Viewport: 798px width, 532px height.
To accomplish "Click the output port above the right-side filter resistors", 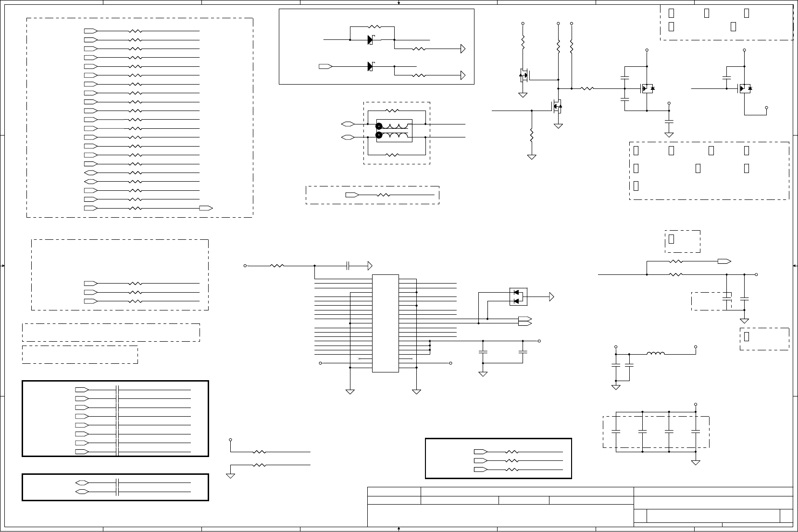I will 724,261.
